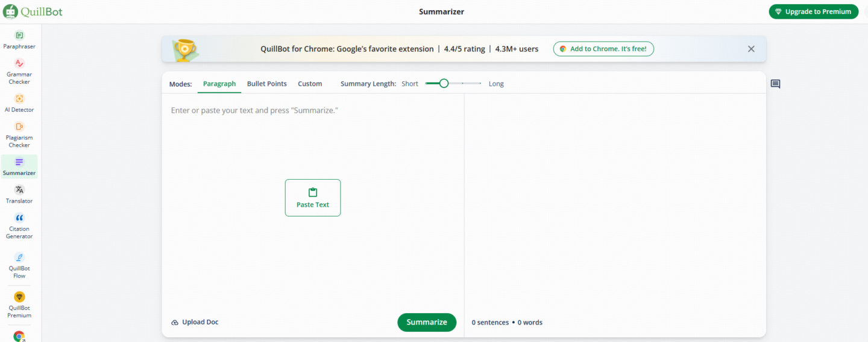The image size is (868, 342).
Task: Open the Paraphraser tool in sidebar
Action: pyautogui.click(x=19, y=40)
